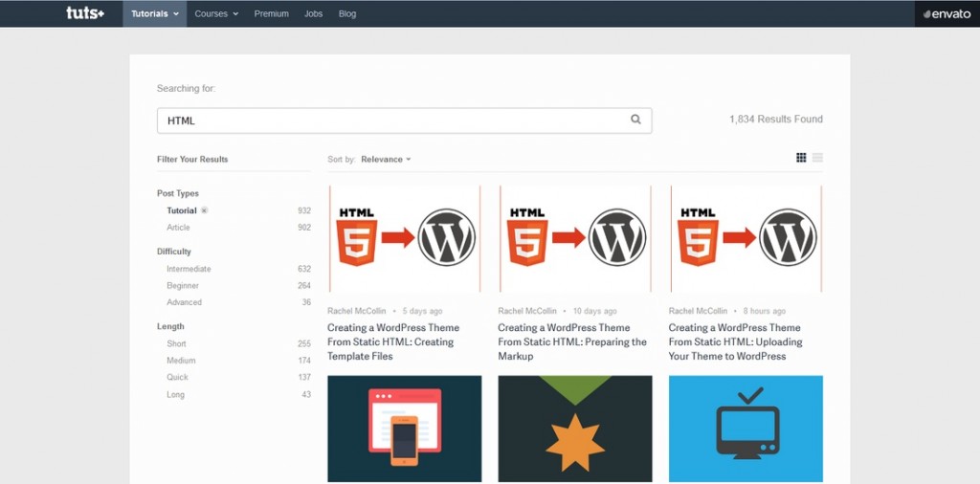This screenshot has width=980, height=484.
Task: Remove the Tutorial filter via x icon
Action: point(205,211)
